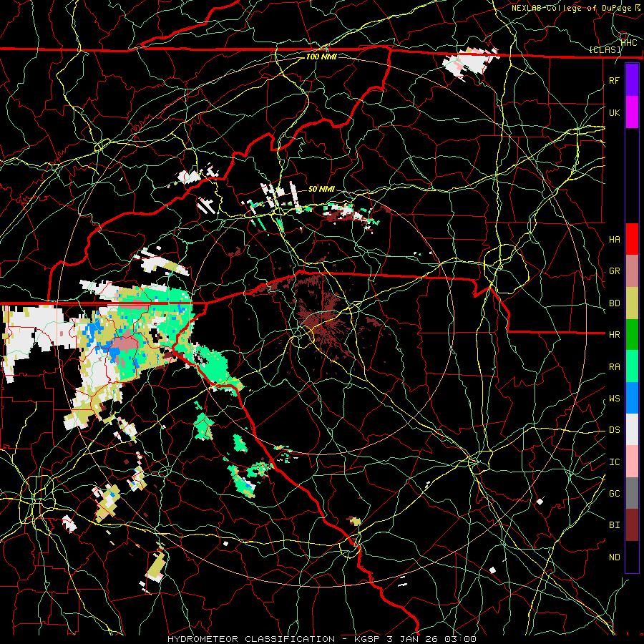Click the "RF" legend label text

point(615,81)
